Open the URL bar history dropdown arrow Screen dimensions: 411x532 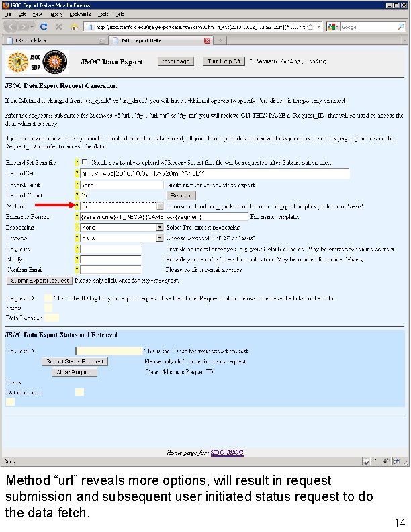click(x=319, y=27)
